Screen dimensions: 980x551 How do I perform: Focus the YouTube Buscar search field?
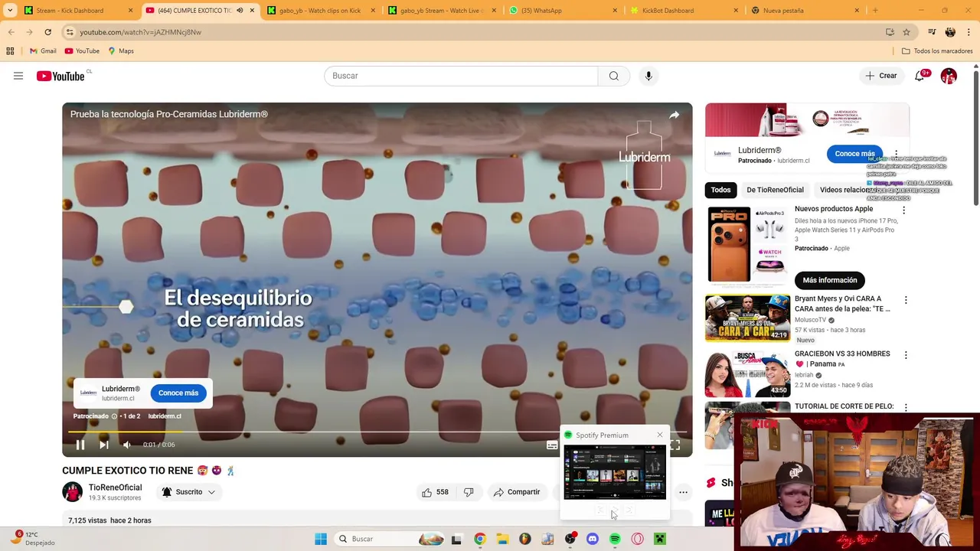point(461,76)
